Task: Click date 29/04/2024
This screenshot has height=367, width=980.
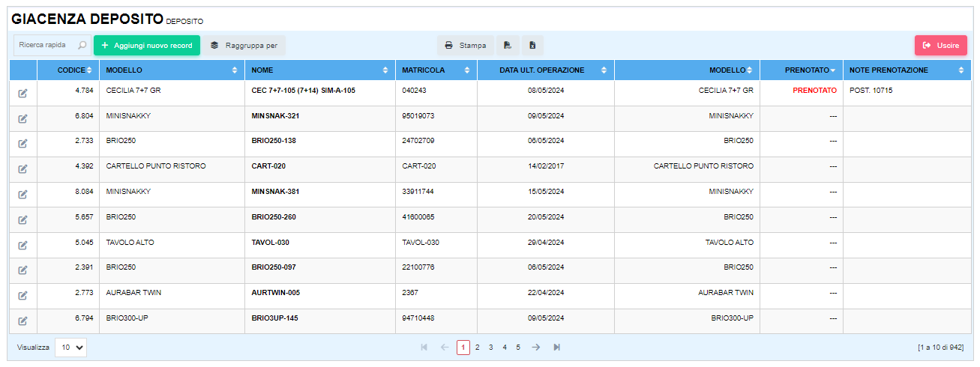Action: click(546, 243)
